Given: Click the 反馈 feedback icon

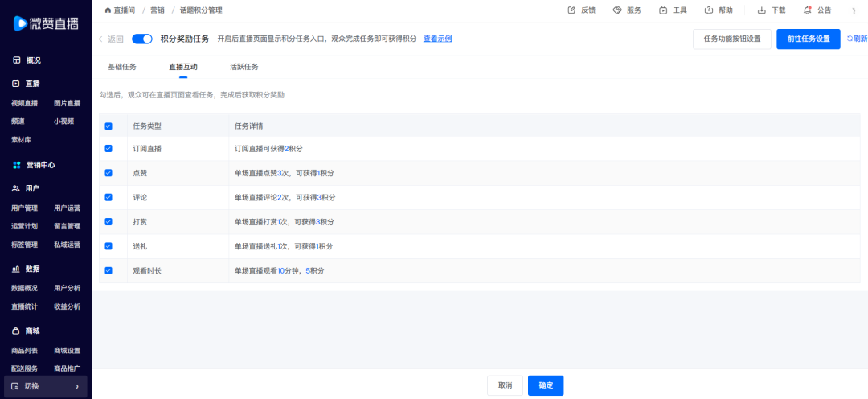Looking at the screenshot, I should click(x=571, y=10).
